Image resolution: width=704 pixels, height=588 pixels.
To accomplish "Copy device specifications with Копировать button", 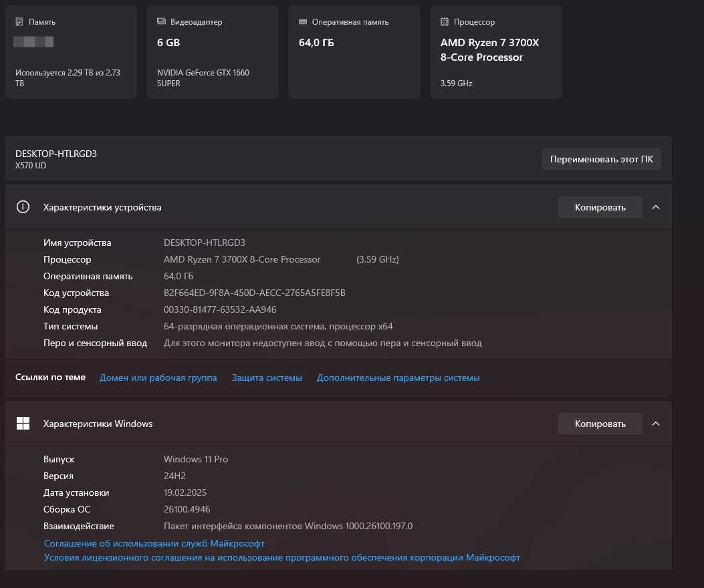I will (600, 207).
